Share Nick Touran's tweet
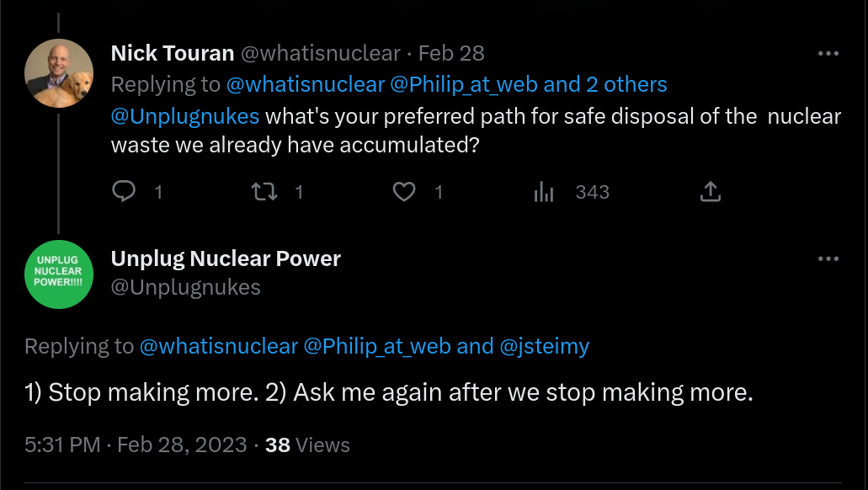This screenshot has width=868, height=490. (711, 192)
